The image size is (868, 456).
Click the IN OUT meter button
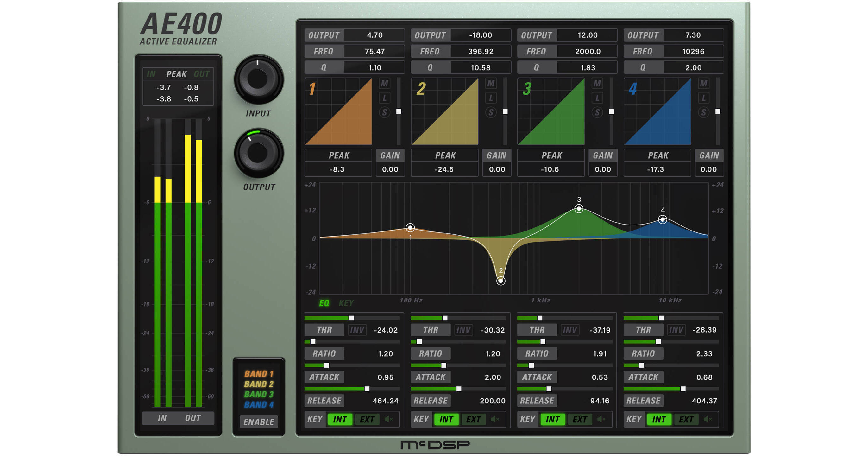click(x=178, y=418)
